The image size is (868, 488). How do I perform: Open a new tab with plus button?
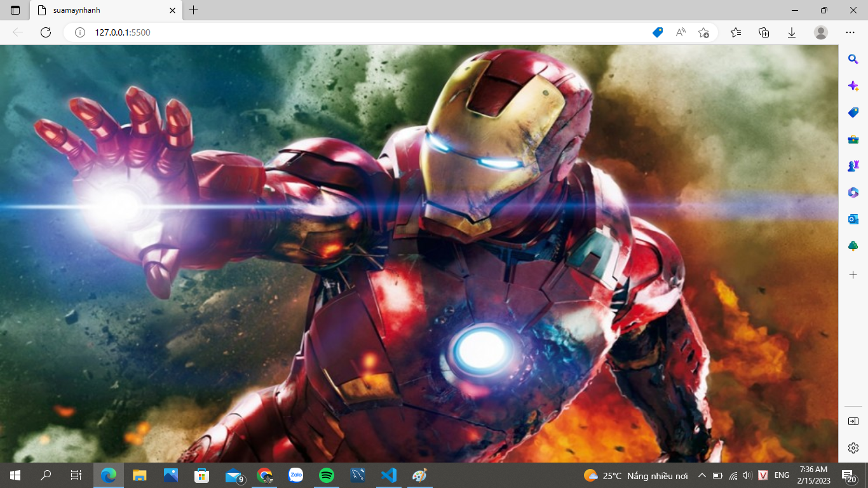coord(194,10)
